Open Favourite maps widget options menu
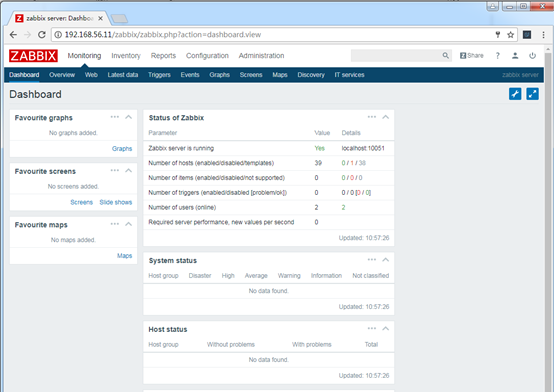554x392 pixels. 115,224
